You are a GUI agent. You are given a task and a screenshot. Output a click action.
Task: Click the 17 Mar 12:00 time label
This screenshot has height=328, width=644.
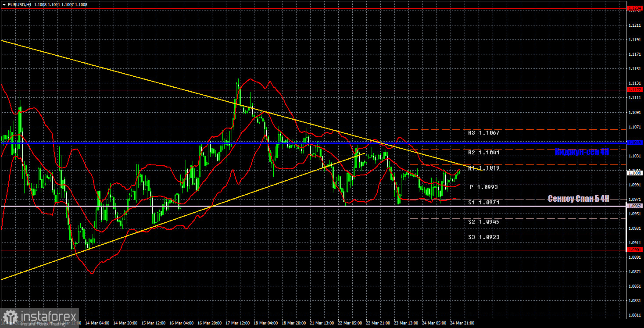(x=237, y=323)
